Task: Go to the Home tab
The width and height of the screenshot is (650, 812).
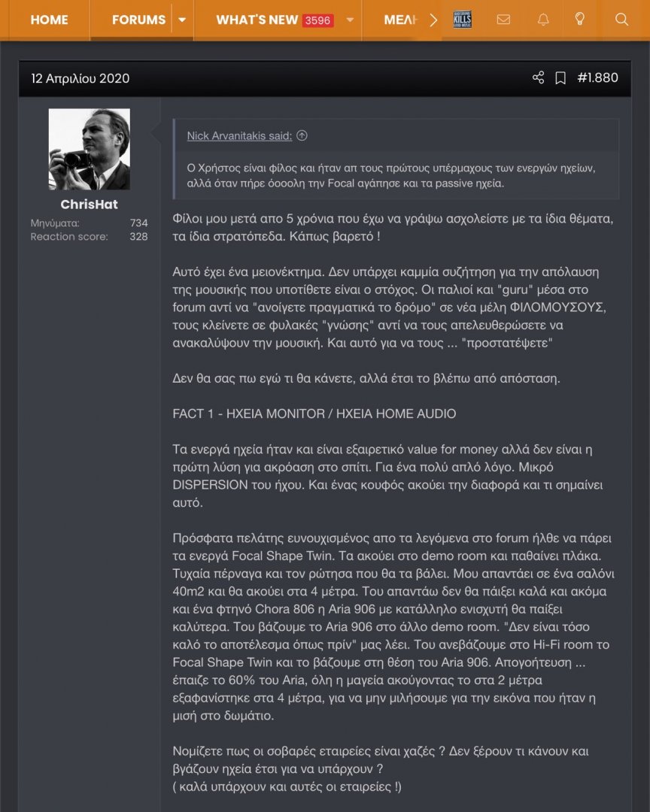Action: 49,20
